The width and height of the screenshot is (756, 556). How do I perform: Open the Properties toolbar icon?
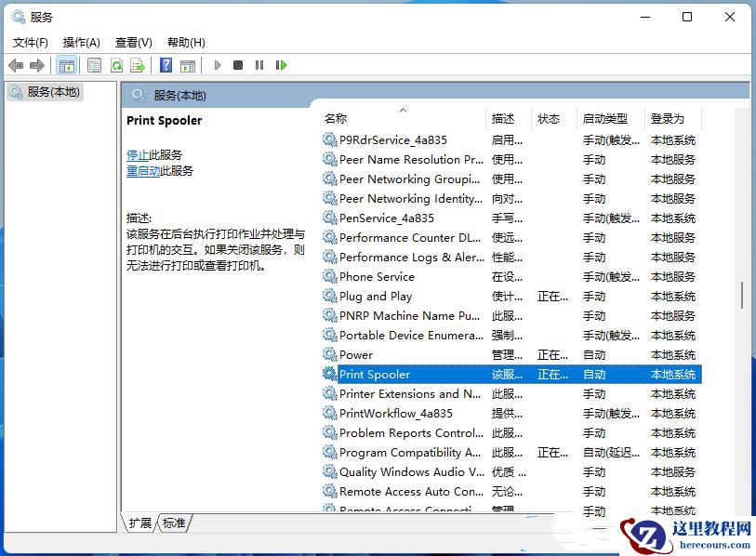94,65
